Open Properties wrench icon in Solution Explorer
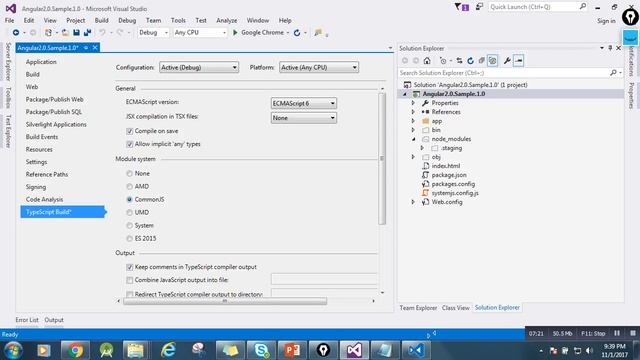 (x=507, y=61)
